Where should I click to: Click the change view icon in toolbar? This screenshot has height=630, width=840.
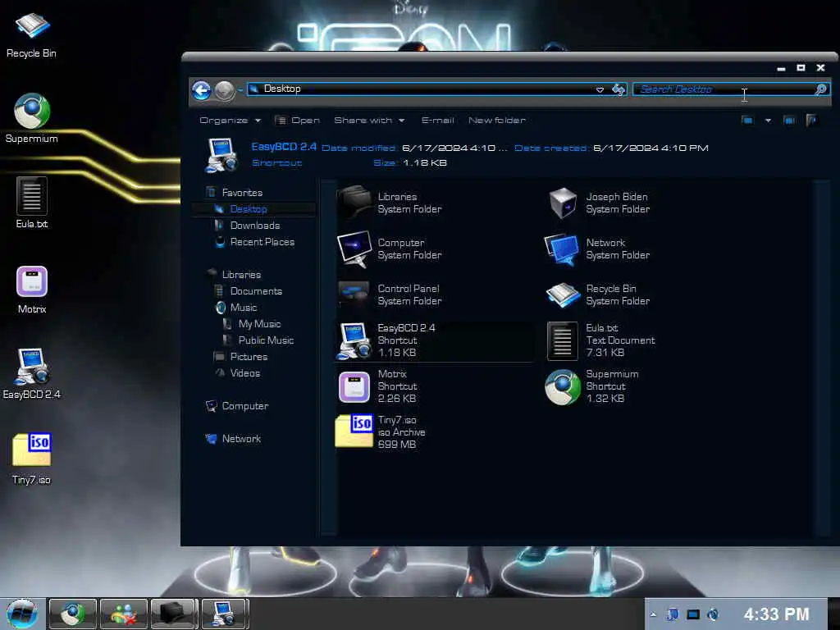click(747, 121)
